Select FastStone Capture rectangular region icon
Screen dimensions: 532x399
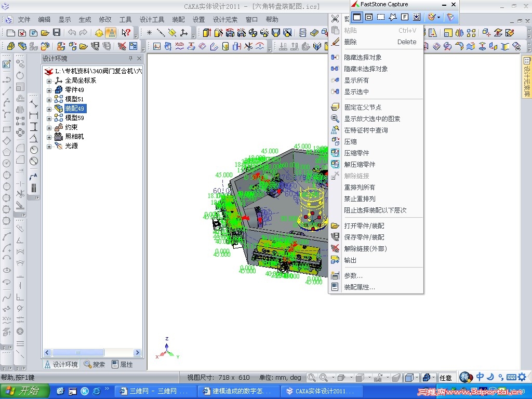pos(381,17)
